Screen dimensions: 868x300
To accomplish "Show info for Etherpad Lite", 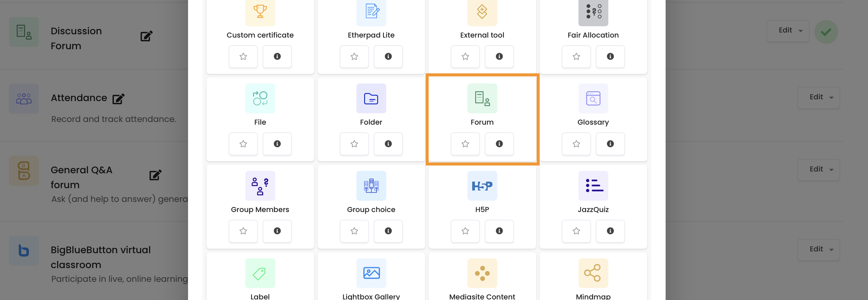I will coord(388,57).
